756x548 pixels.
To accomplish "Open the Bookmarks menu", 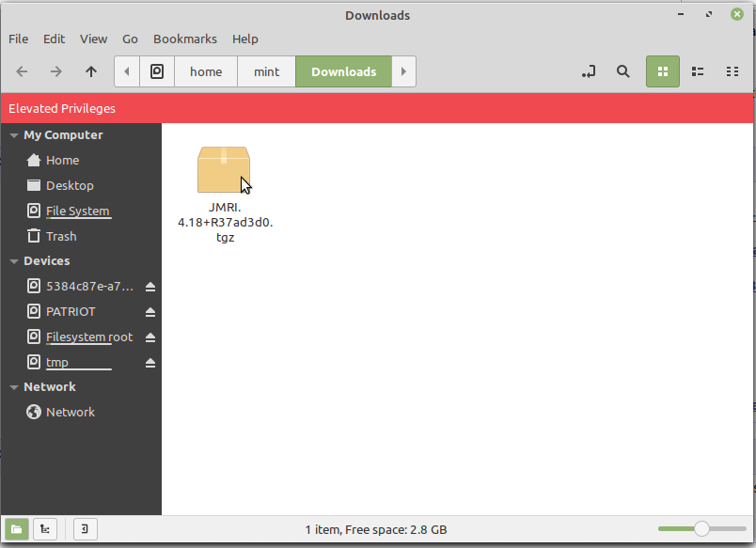I will tap(184, 39).
